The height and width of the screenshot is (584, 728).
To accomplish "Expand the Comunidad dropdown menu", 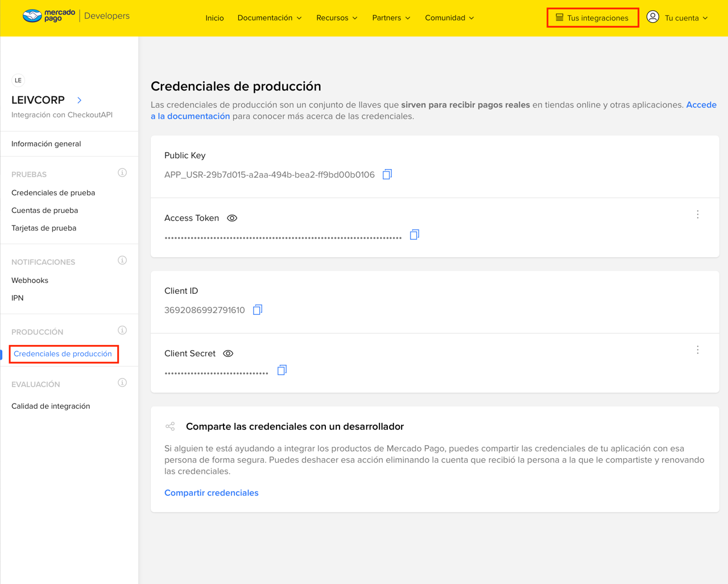I will (449, 18).
